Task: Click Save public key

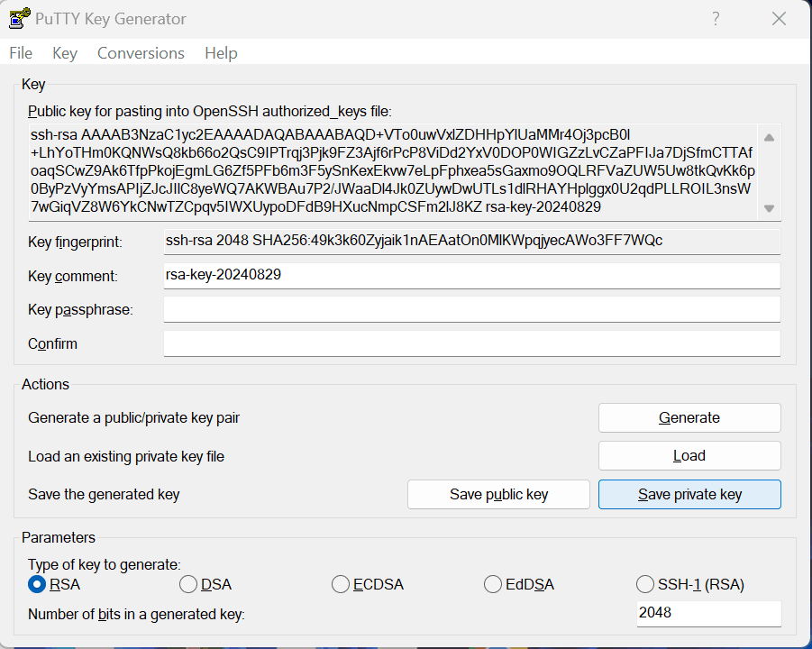Action: click(498, 494)
